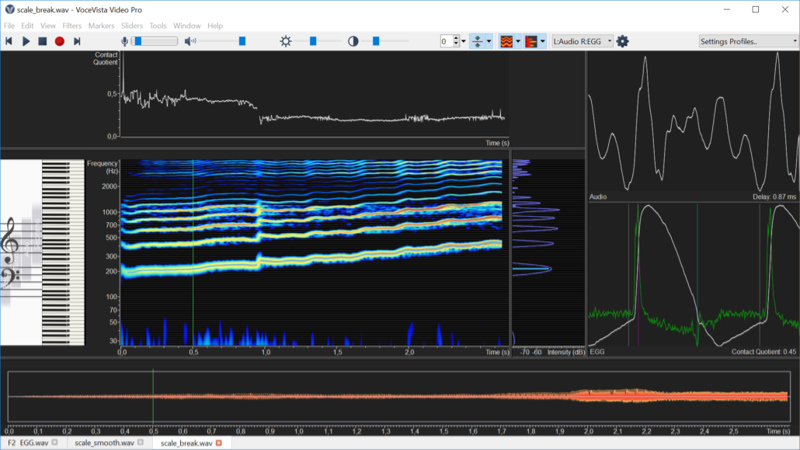Screen dimensions: 800x450
Task: Open the Filters menu
Action: pyautogui.click(x=72, y=25)
